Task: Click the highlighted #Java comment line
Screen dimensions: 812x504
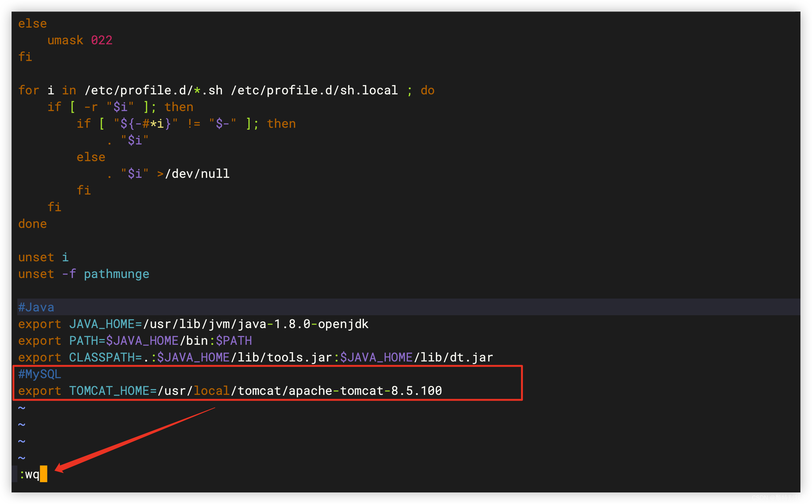Action: (x=36, y=307)
